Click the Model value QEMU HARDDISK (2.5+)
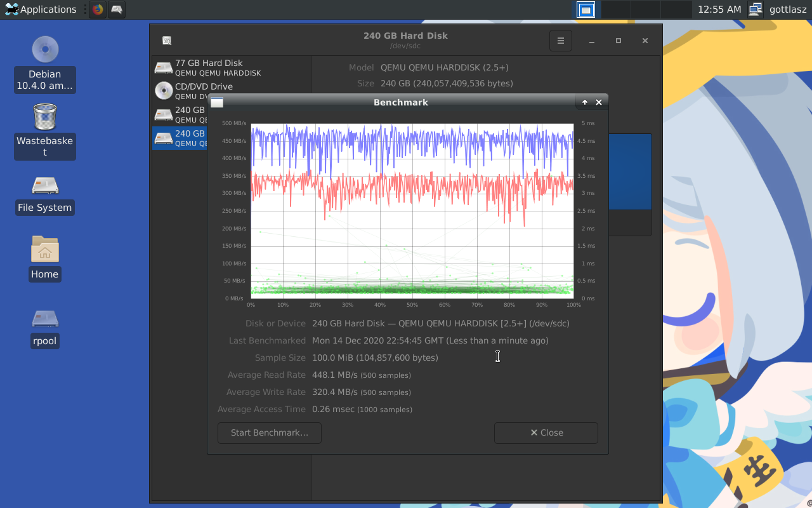812x508 pixels. [x=445, y=67]
